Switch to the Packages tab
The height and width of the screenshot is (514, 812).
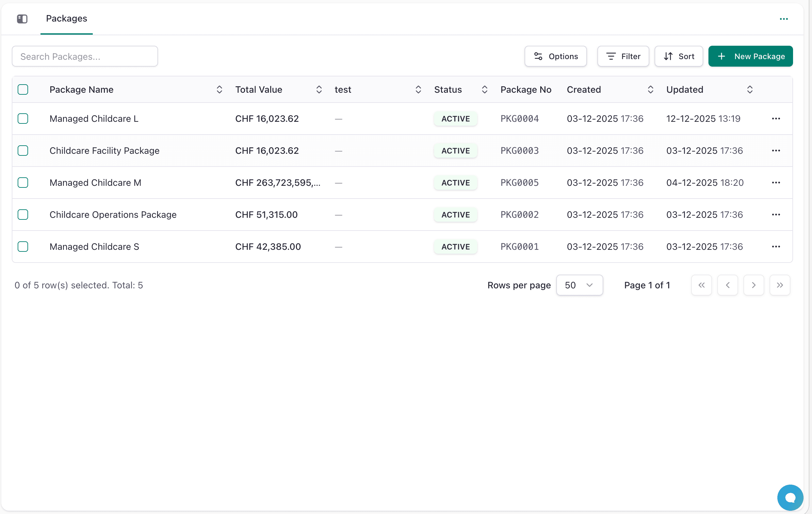point(66,19)
